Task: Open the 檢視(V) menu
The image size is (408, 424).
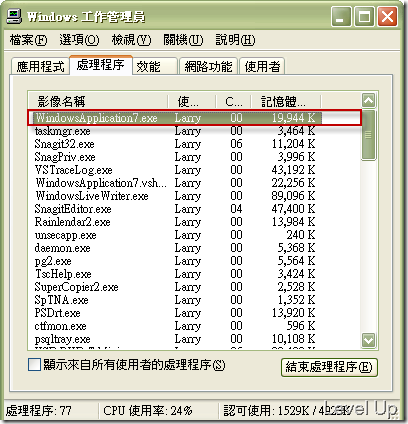Action: [131, 40]
